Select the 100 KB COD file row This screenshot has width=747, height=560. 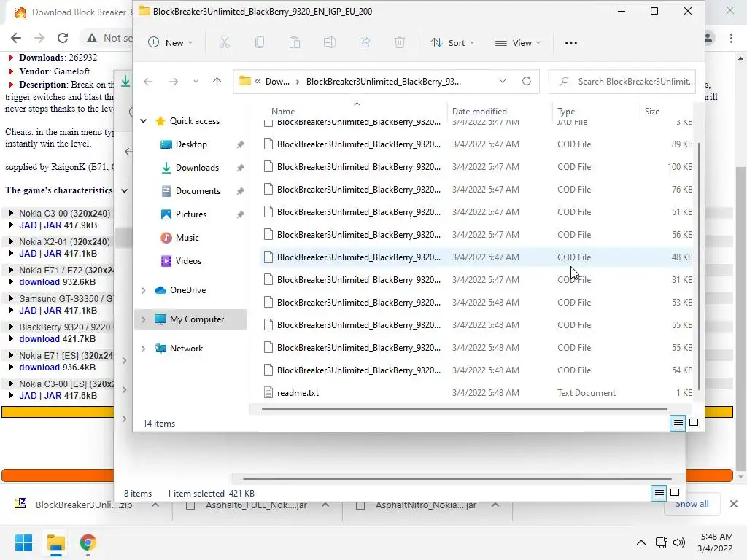click(x=478, y=167)
